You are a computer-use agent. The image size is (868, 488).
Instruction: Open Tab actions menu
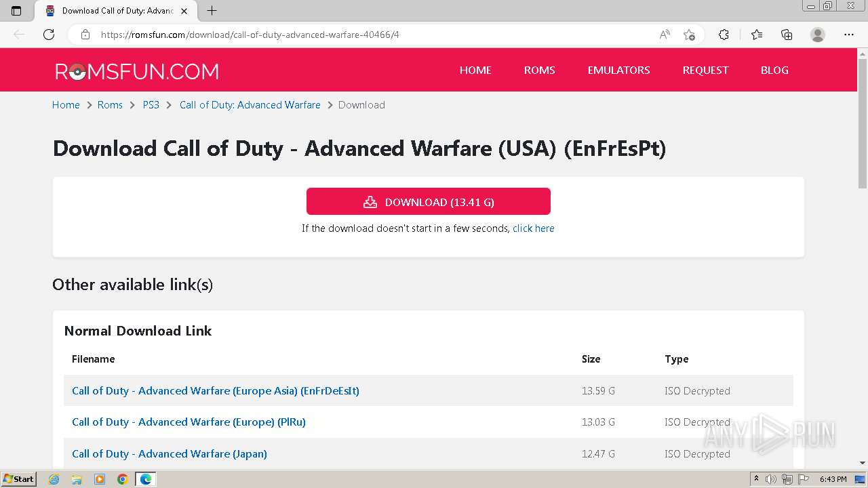click(16, 11)
